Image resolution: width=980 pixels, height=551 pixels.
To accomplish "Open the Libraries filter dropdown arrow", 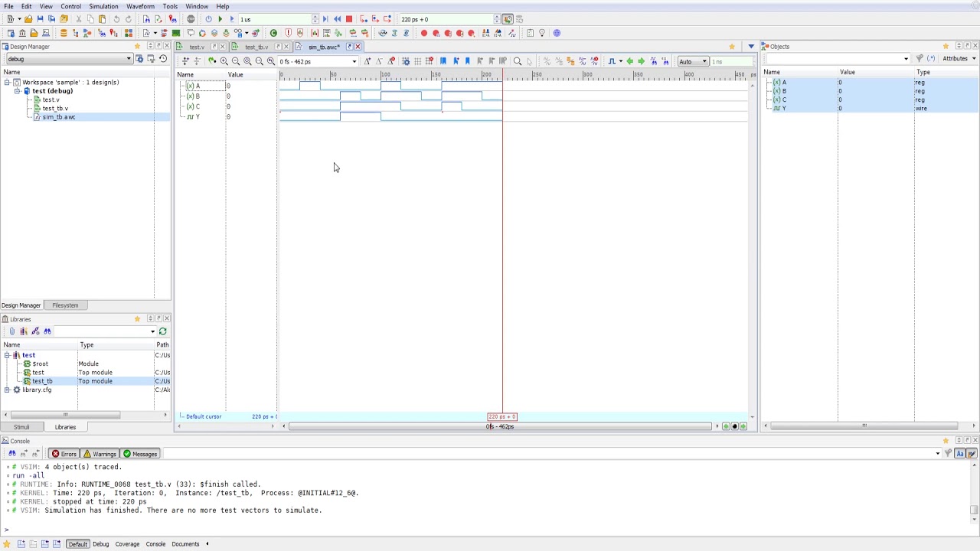I will [152, 331].
